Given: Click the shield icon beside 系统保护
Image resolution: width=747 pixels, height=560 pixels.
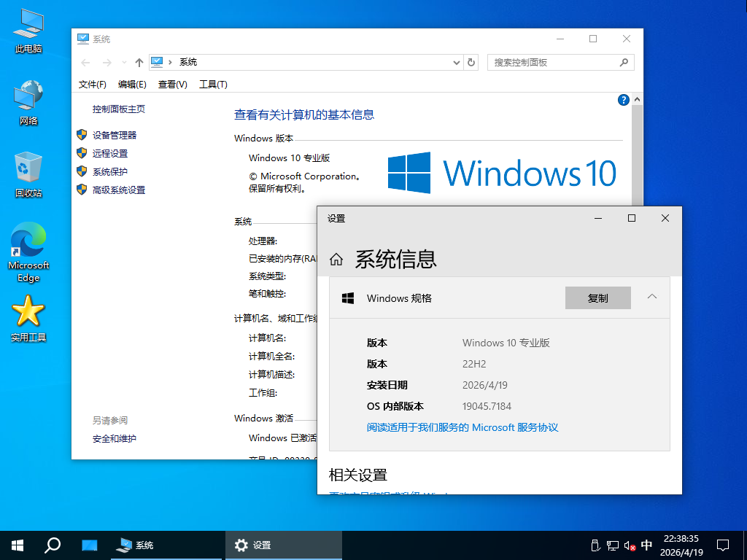Looking at the screenshot, I should point(82,171).
